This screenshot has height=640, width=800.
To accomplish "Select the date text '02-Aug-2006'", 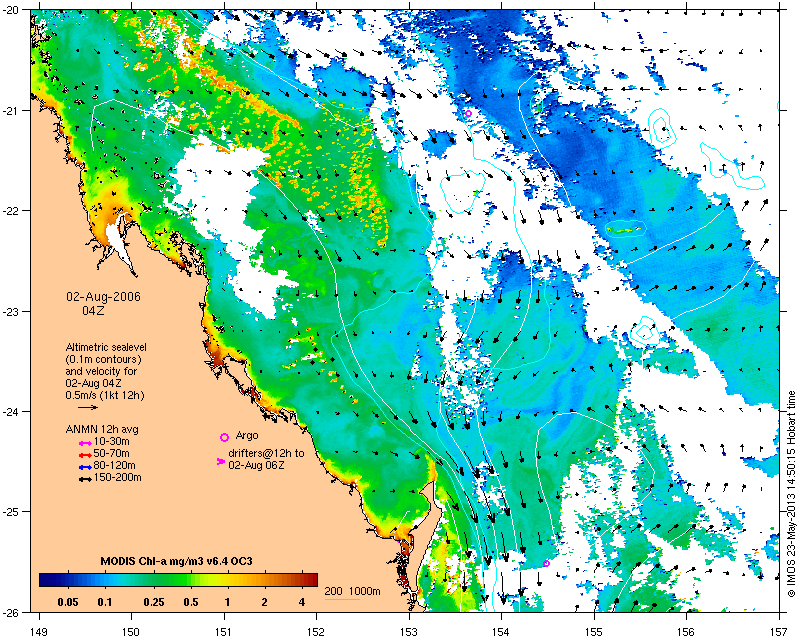I will (104, 297).
